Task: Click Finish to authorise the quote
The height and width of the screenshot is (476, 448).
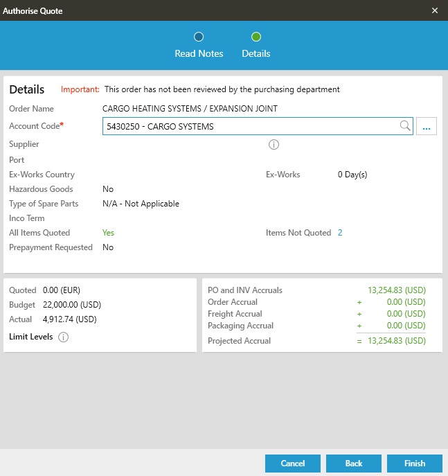Action: [415, 464]
